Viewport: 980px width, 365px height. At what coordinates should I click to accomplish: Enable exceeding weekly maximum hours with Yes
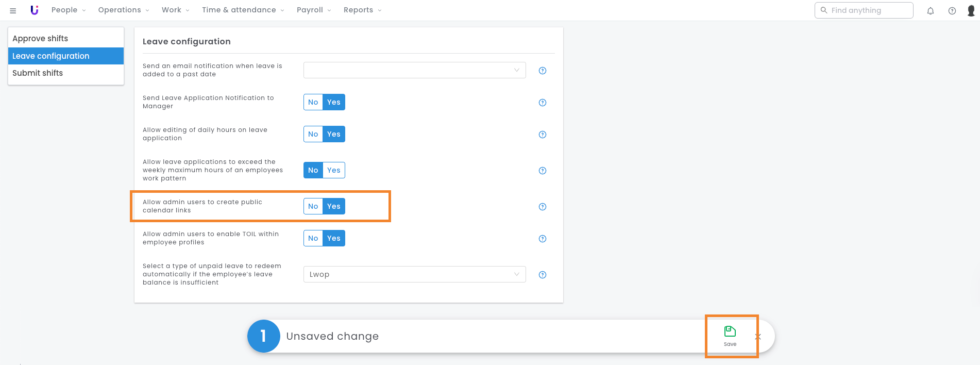(334, 170)
